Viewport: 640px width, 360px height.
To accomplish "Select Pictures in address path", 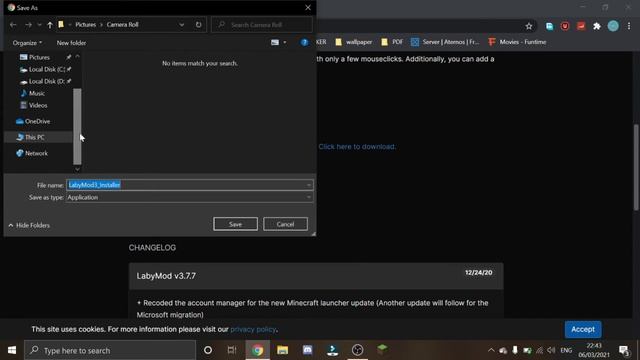I will [86, 25].
